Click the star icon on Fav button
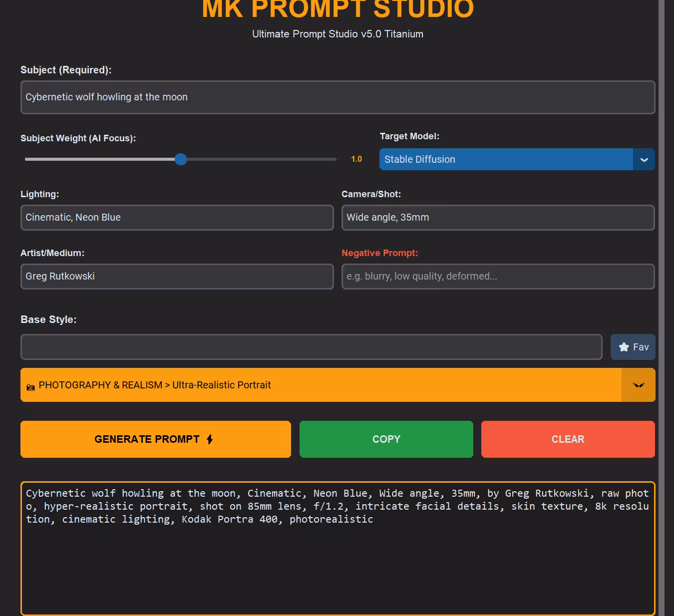The height and width of the screenshot is (616, 674). [x=624, y=347]
